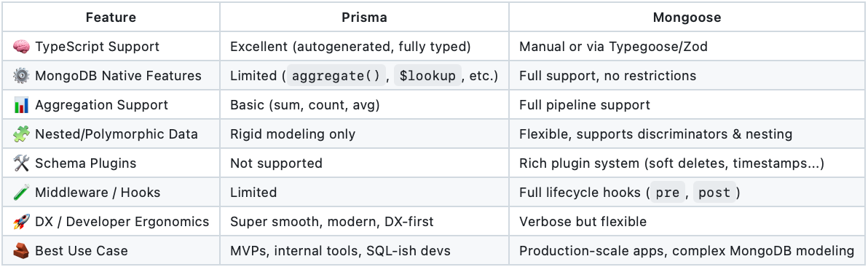Screen dimensions: 868x267
Task: Click the puzzle piece icon beside Nested/Polymorphic Data
Action: [21, 134]
